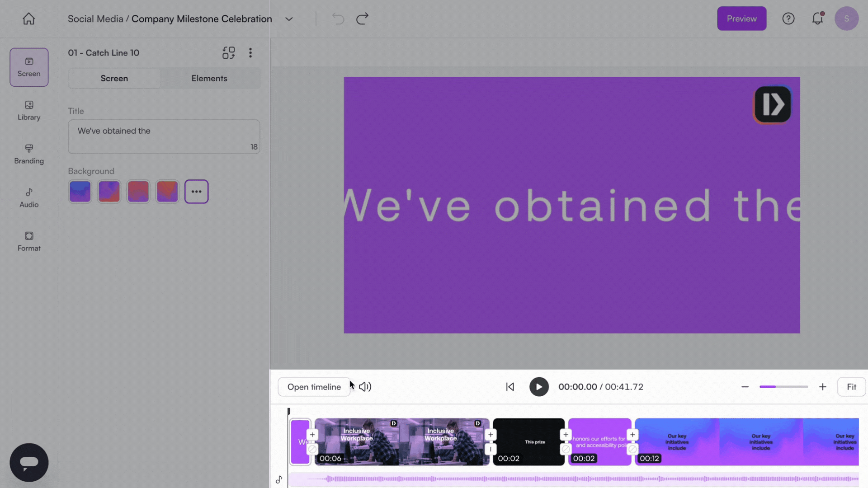This screenshot has width=868, height=488.
Task: Expand more background options with the ellipsis
Action: [x=196, y=192]
